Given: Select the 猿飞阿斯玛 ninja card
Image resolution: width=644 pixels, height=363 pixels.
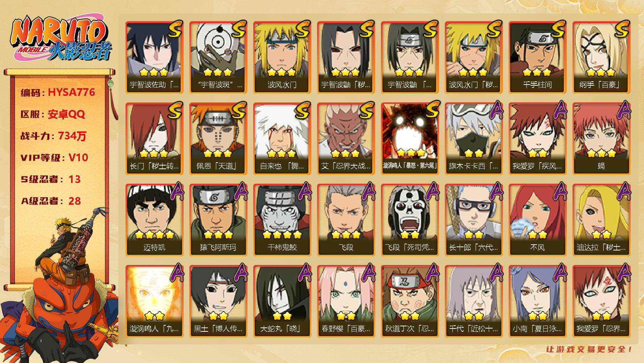Looking at the screenshot, I should [218, 220].
